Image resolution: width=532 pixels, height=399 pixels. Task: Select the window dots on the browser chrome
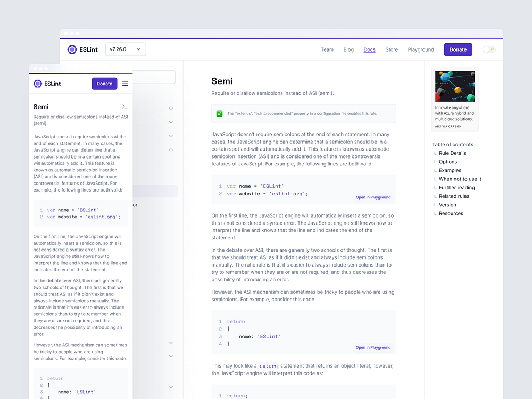[x=71, y=32]
